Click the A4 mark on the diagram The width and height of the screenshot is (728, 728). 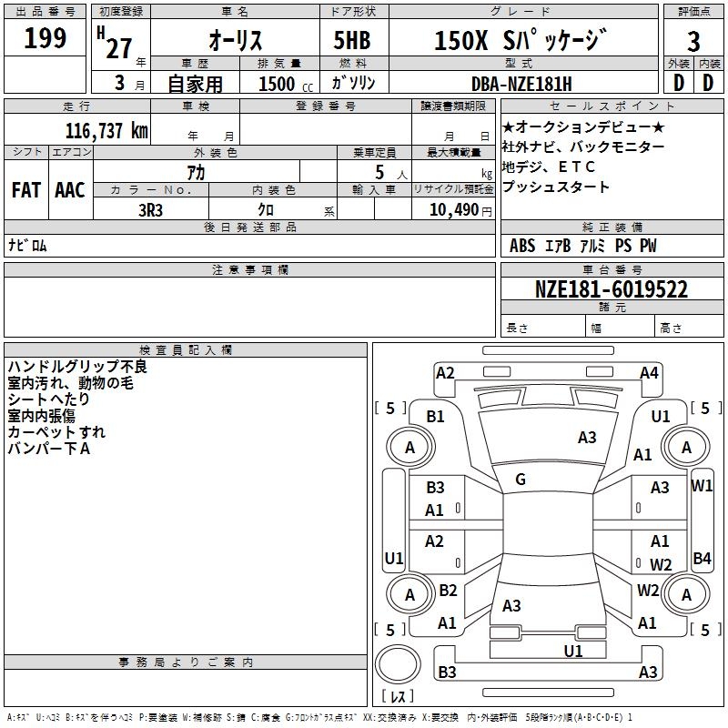click(x=649, y=373)
